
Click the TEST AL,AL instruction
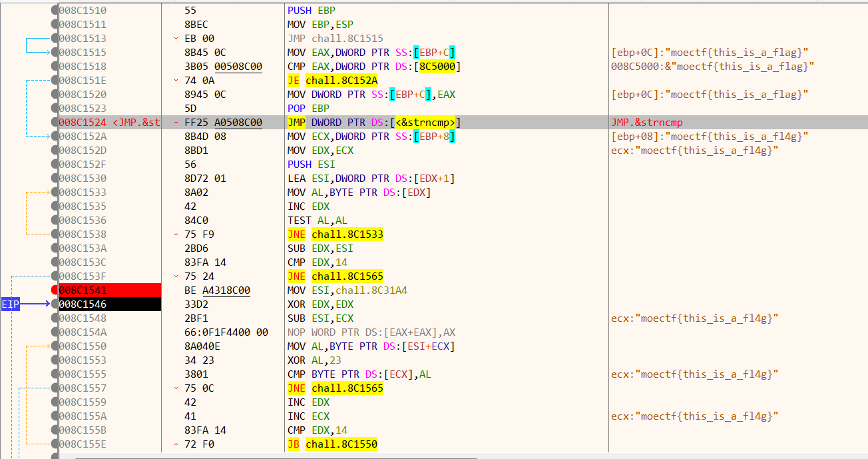(317, 221)
